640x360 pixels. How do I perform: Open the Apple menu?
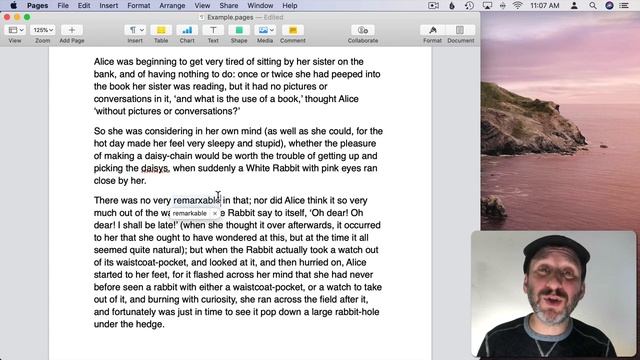coord(13,5)
